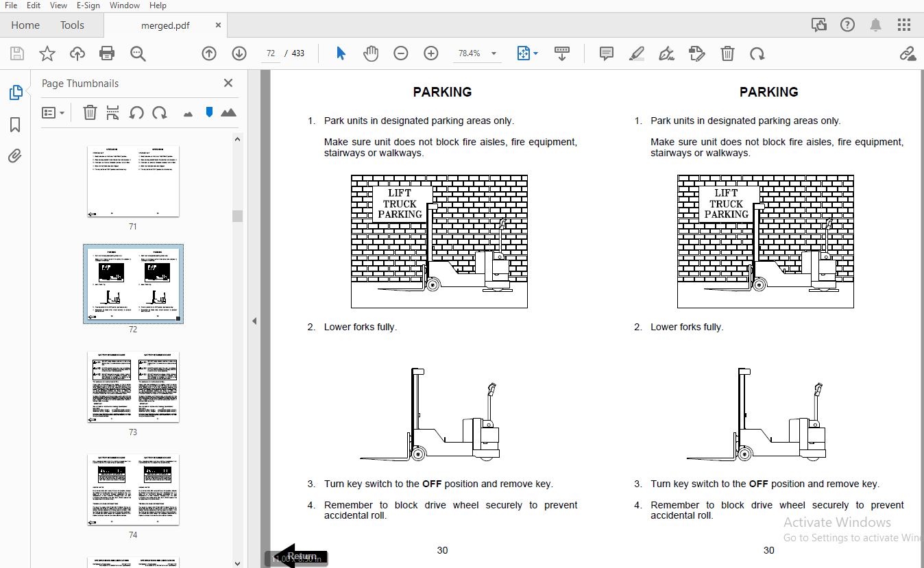The width and height of the screenshot is (924, 568).
Task: Toggle the Bookmarks sidebar panel
Action: click(15, 125)
